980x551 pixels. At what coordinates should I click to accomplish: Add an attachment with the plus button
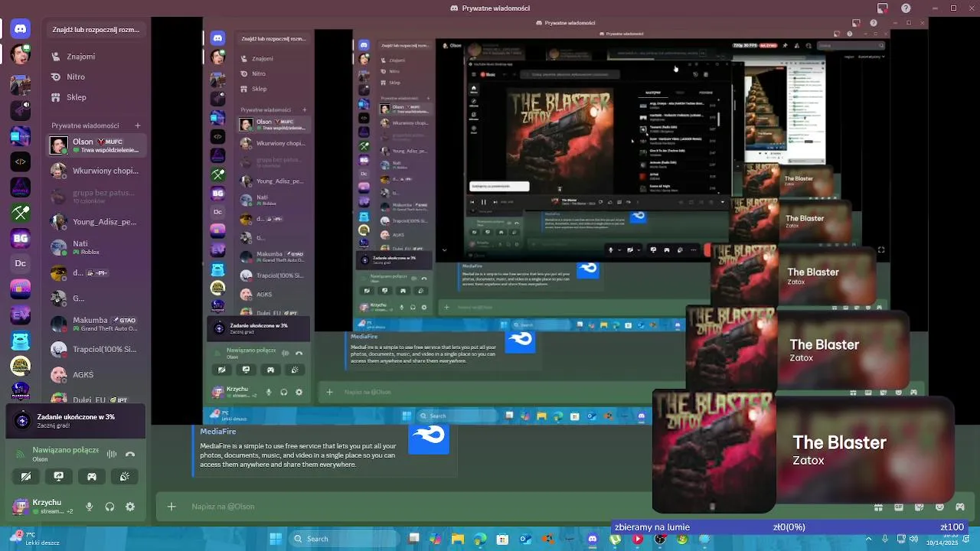(x=171, y=506)
